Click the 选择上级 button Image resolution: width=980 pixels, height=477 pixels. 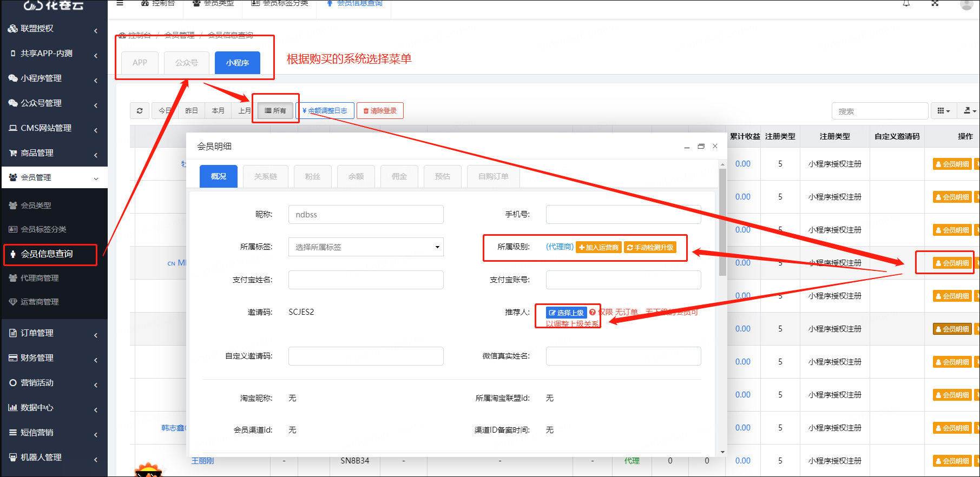(x=566, y=313)
